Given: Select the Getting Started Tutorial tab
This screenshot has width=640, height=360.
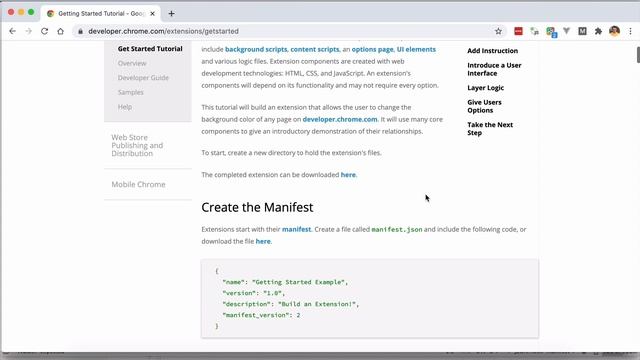Looking at the screenshot, I should pos(101,13).
